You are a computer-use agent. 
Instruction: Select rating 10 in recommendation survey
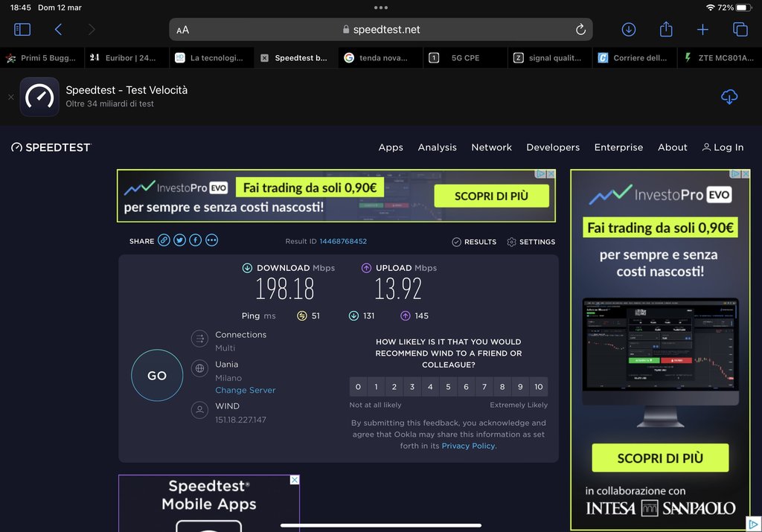(x=538, y=387)
